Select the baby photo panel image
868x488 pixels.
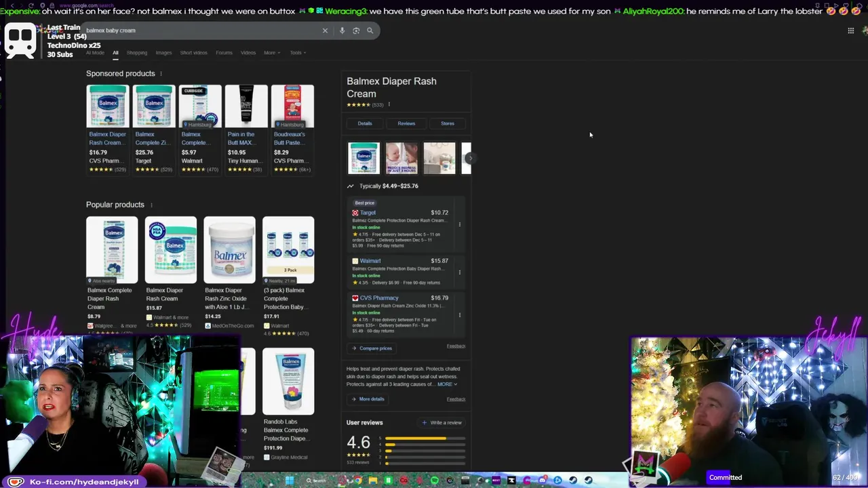point(401,158)
